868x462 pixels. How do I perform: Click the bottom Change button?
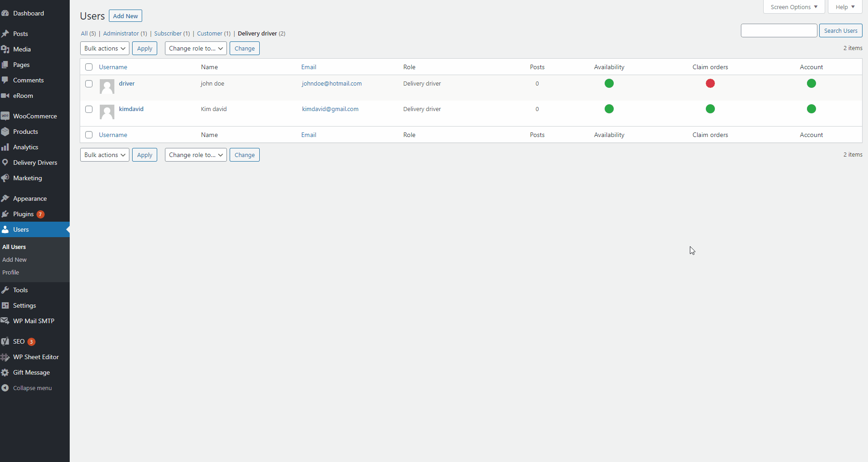[245, 155]
